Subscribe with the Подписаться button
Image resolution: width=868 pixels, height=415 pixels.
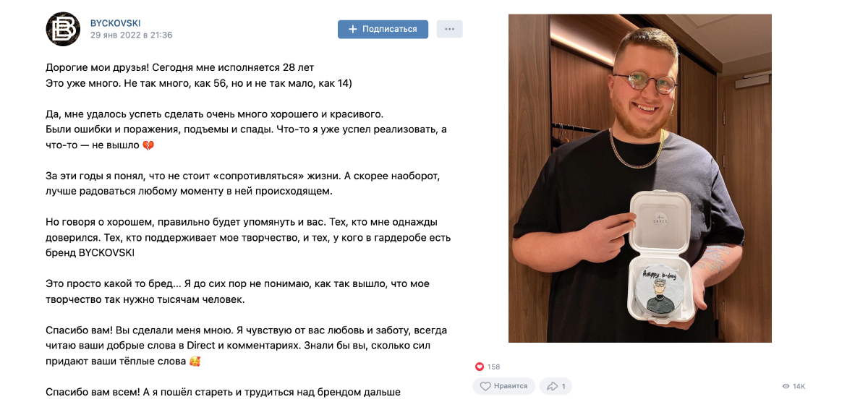(383, 29)
